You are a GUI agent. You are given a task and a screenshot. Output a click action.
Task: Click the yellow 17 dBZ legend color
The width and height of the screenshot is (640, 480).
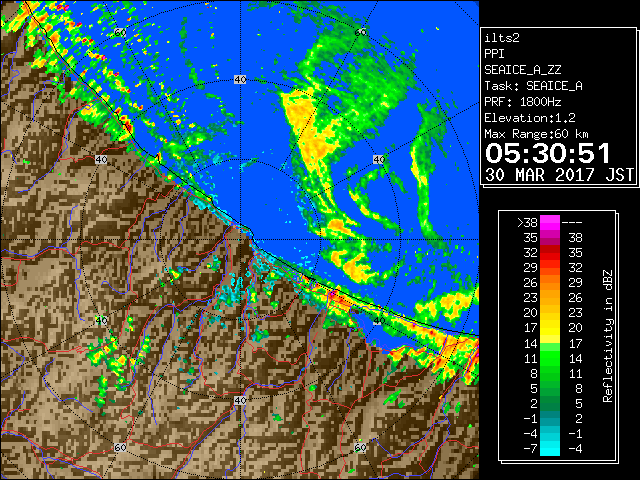[x=549, y=328]
